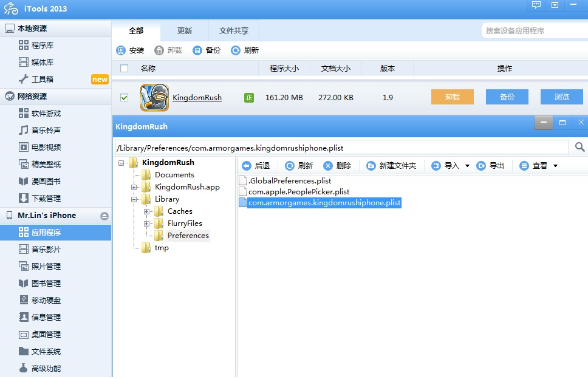Image resolution: width=588 pixels, height=379 pixels.
Task: Open the 导入 import dropdown arrow
Action: pos(467,166)
